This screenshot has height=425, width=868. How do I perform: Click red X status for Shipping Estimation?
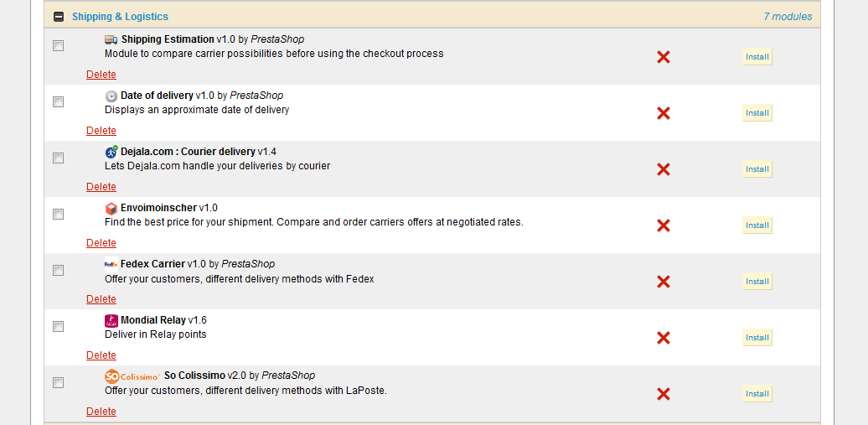click(664, 57)
